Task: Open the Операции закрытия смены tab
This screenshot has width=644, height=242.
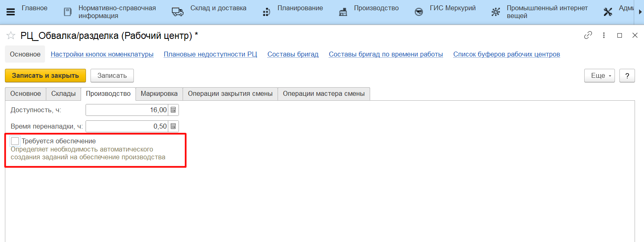Action: point(230,94)
